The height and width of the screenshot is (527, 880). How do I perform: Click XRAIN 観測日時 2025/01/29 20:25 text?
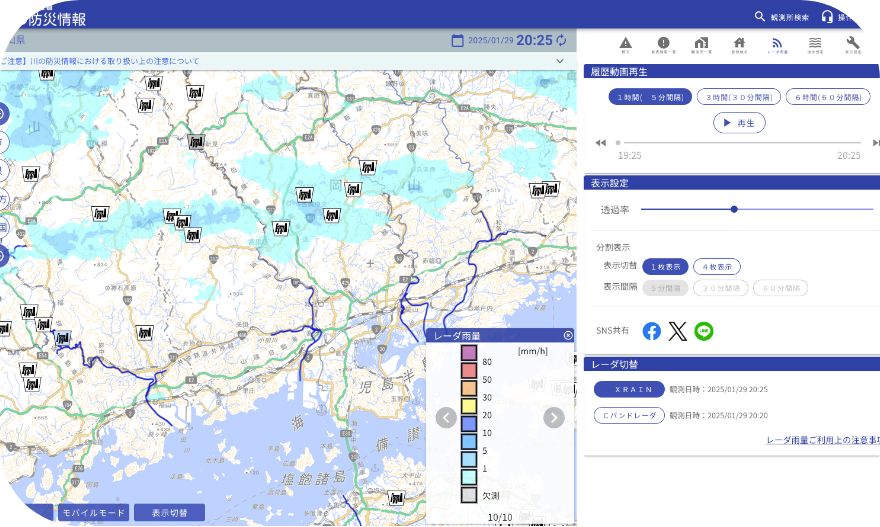point(718,389)
